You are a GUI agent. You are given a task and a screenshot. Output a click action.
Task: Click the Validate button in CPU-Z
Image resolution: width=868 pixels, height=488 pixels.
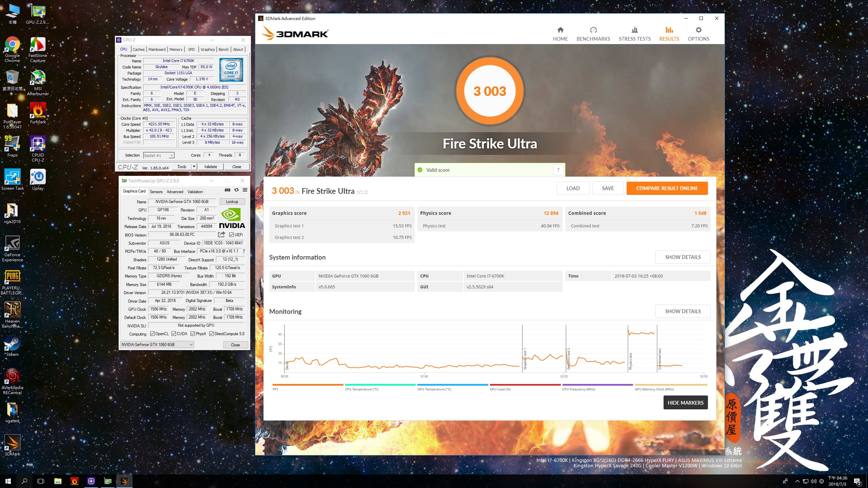[x=211, y=166]
